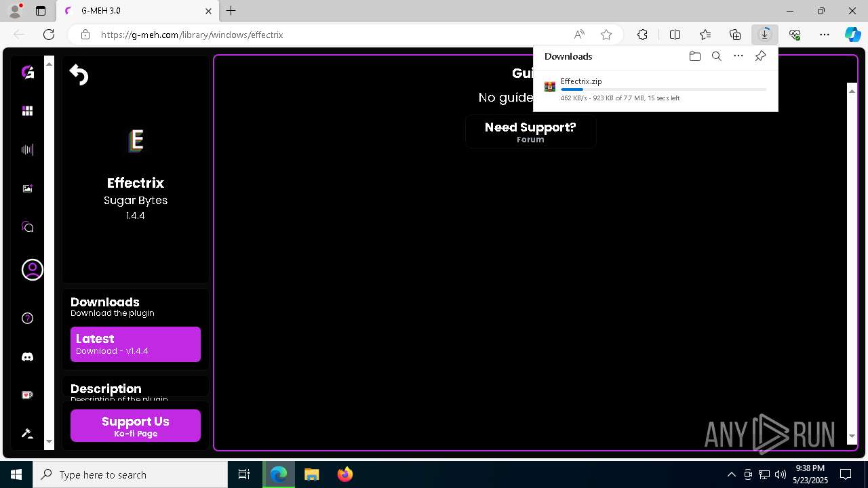This screenshot has width=868, height=488.
Task: Open Read aloud icon in address bar
Action: coord(579,35)
